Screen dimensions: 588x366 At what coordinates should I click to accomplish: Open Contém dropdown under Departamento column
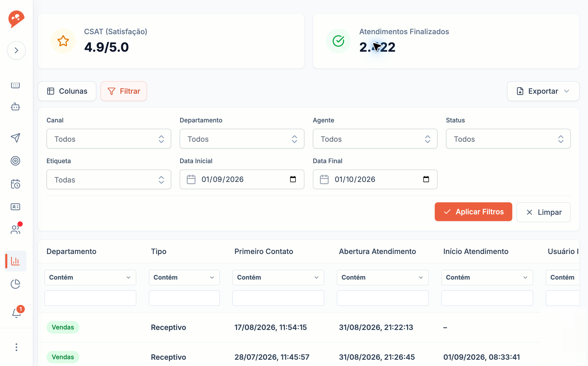tap(90, 278)
